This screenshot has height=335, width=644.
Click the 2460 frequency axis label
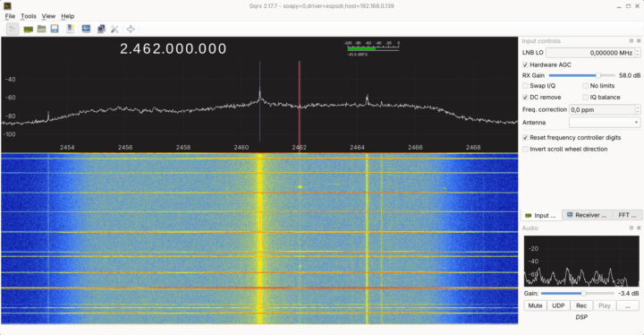(241, 147)
